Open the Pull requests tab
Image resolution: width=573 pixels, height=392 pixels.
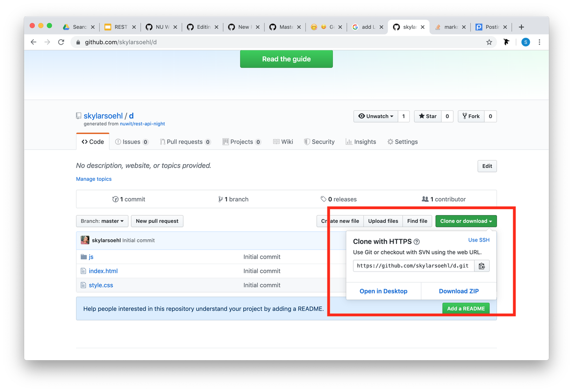coord(185,142)
